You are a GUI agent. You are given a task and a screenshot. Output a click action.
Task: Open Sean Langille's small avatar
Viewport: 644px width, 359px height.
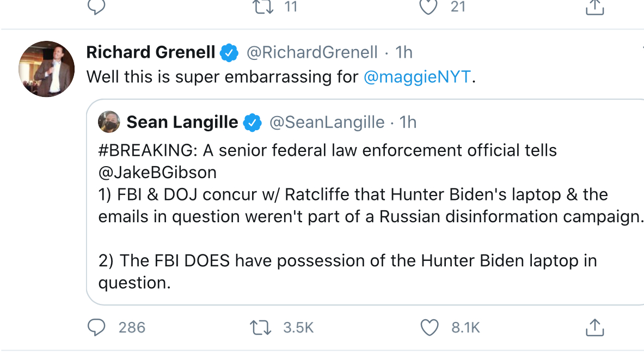click(x=109, y=123)
